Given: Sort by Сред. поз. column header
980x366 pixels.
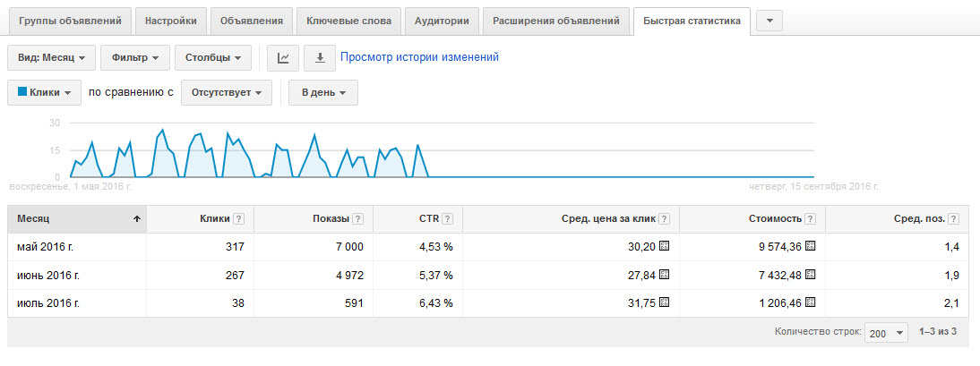Looking at the screenshot, I should tap(919, 219).
